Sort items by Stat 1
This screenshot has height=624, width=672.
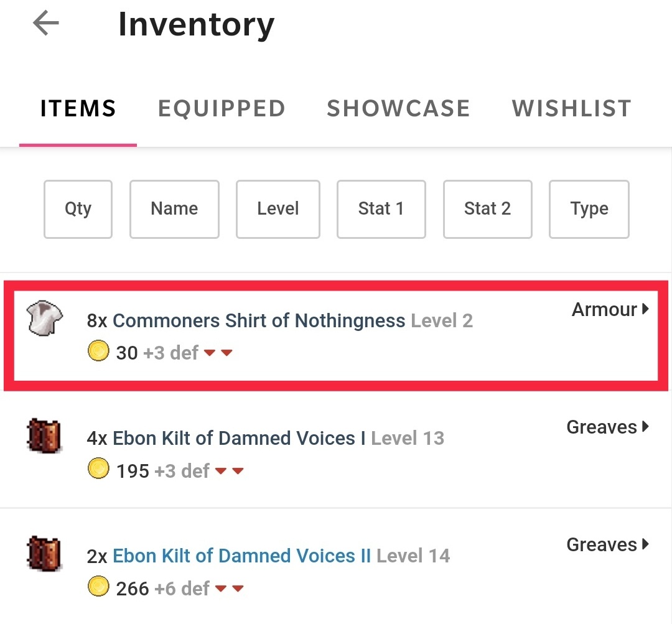(x=381, y=209)
